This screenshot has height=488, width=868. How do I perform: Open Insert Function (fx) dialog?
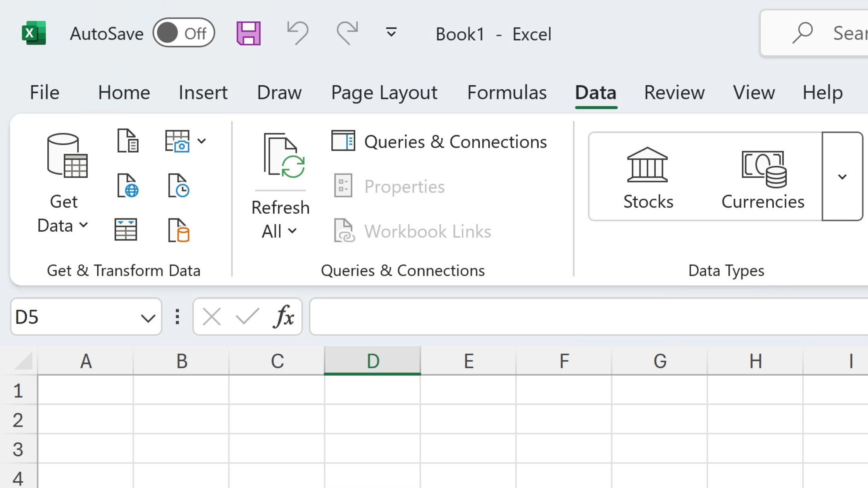click(284, 316)
